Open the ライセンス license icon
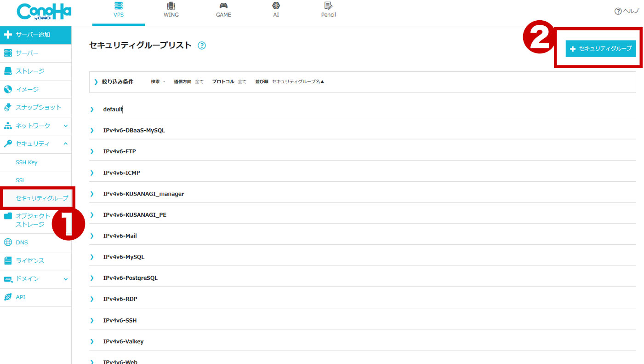This screenshot has width=644, height=364. (x=8, y=260)
